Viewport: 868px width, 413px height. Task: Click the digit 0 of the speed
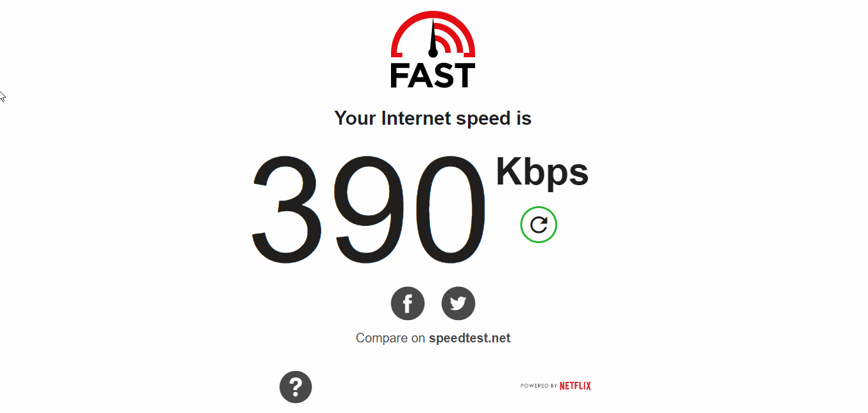pyautogui.click(x=448, y=211)
